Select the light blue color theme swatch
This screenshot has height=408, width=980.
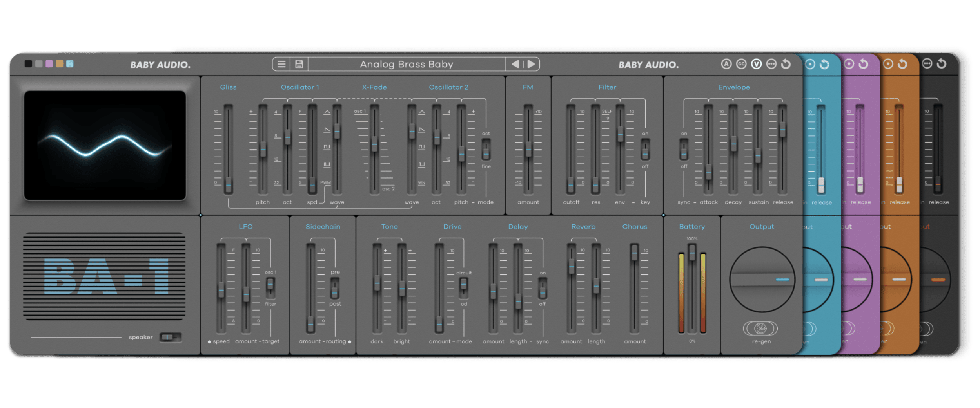click(70, 64)
